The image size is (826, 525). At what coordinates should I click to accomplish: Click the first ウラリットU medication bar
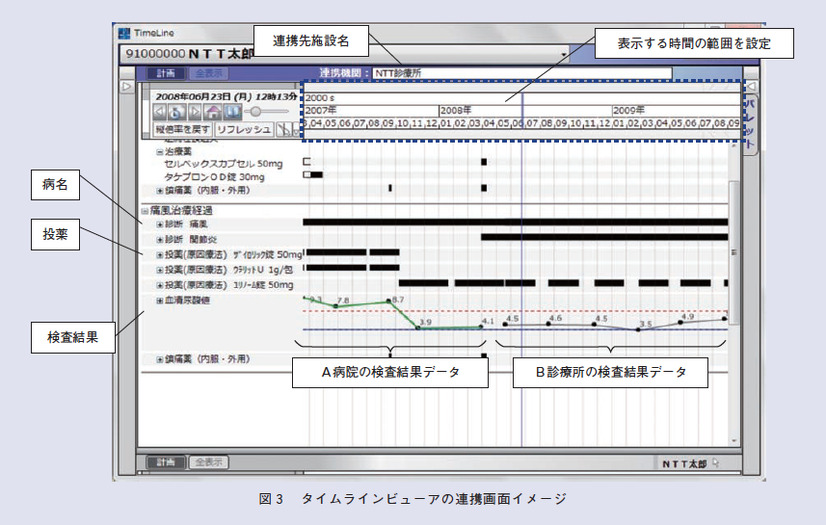coord(336,268)
